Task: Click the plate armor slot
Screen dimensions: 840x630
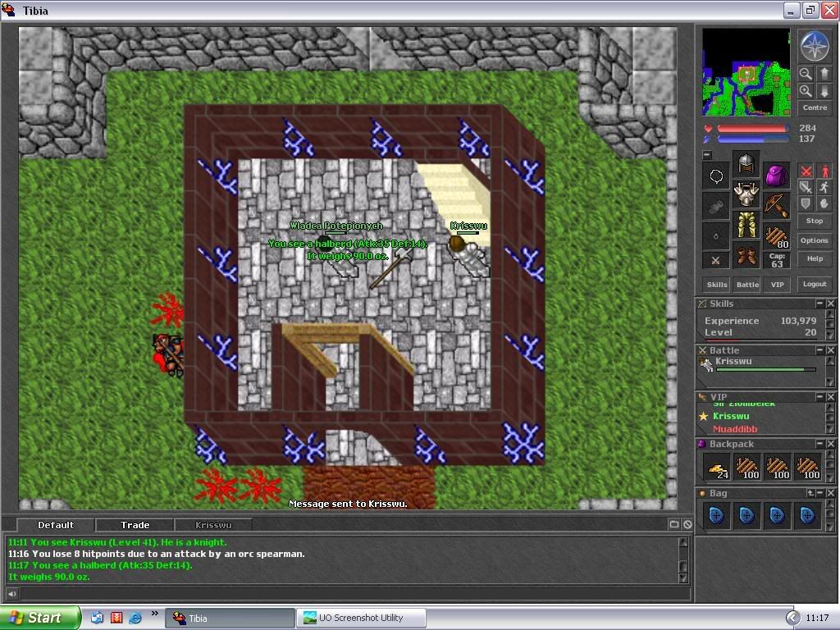Action: click(x=746, y=194)
